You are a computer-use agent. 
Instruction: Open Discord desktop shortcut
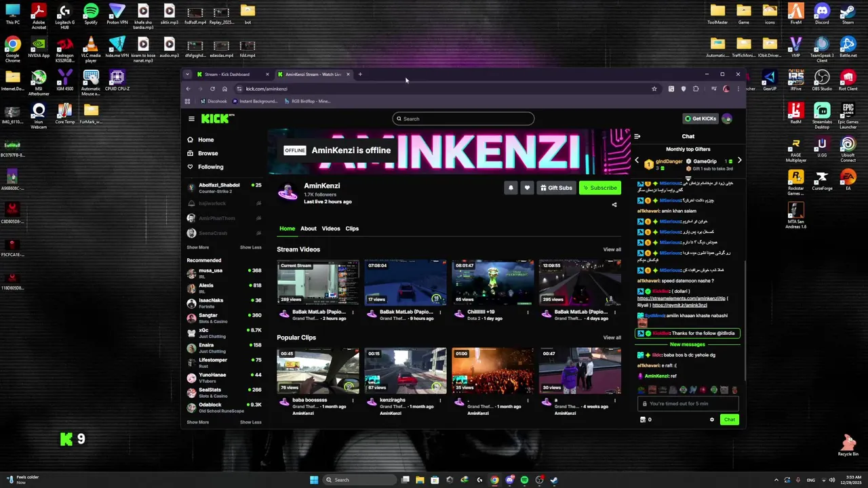click(x=822, y=15)
